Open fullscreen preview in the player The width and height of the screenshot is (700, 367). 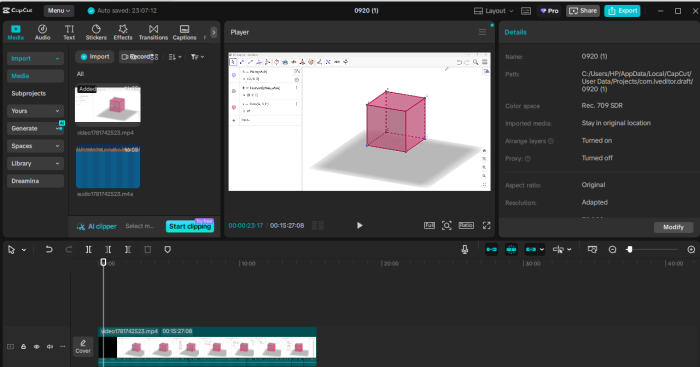(x=486, y=225)
